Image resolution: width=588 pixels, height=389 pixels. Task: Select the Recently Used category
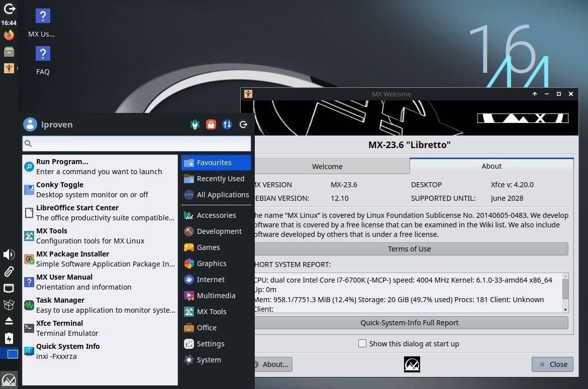216,179
